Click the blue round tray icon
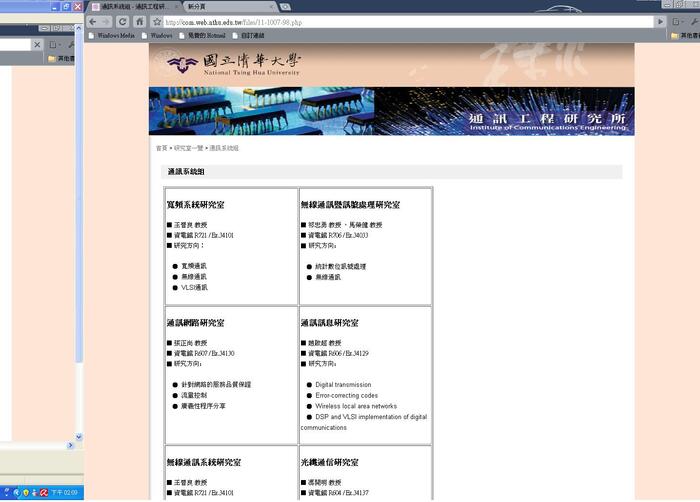700x502 pixels. 17,493
